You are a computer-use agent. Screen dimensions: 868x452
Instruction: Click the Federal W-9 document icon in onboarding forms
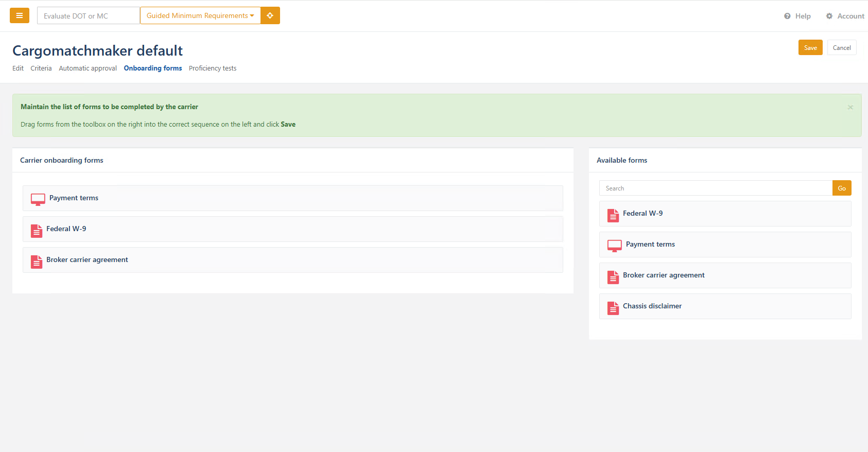coord(37,231)
